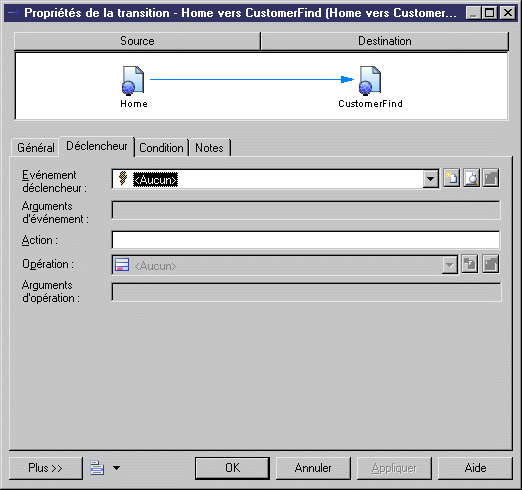Expand the Evénement déclencheur dropdown arrow
Image resolution: width=522 pixels, height=490 pixels.
point(431,179)
